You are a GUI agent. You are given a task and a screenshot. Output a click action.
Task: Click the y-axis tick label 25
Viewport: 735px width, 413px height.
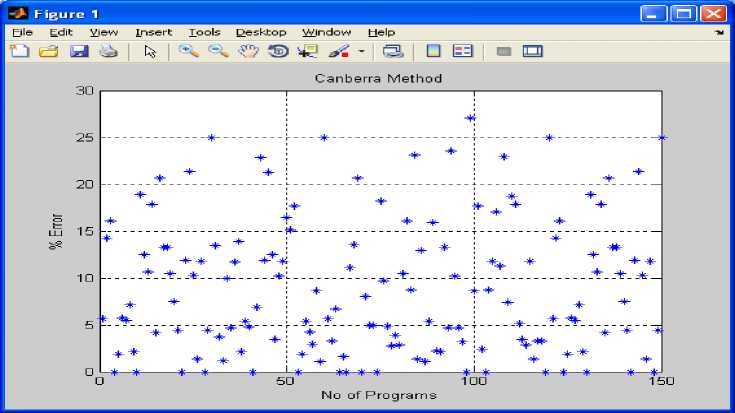(x=84, y=138)
